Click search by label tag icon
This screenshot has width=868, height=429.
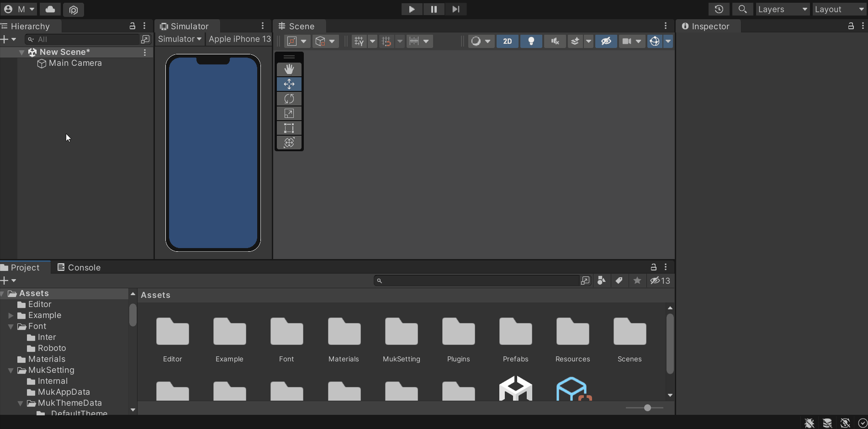619,281
